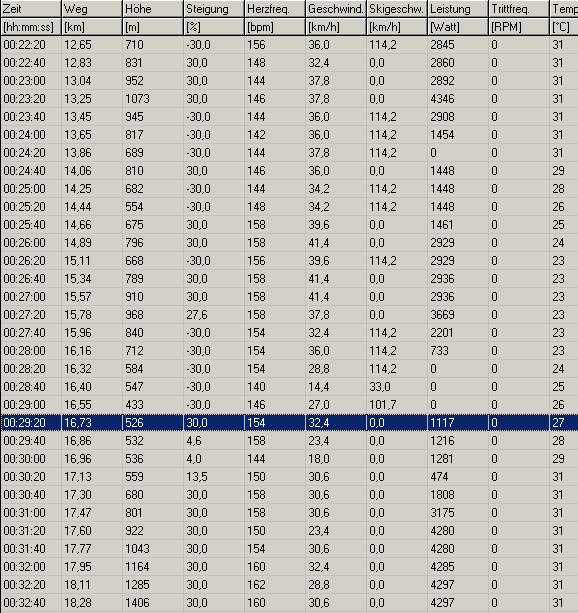The height and width of the screenshot is (613, 578).
Task: Click the Leistung column header
Action: (x=458, y=9)
